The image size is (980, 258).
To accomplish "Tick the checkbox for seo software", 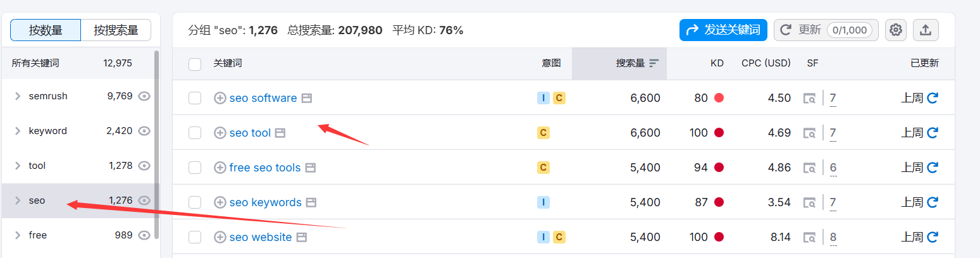I will tap(195, 98).
